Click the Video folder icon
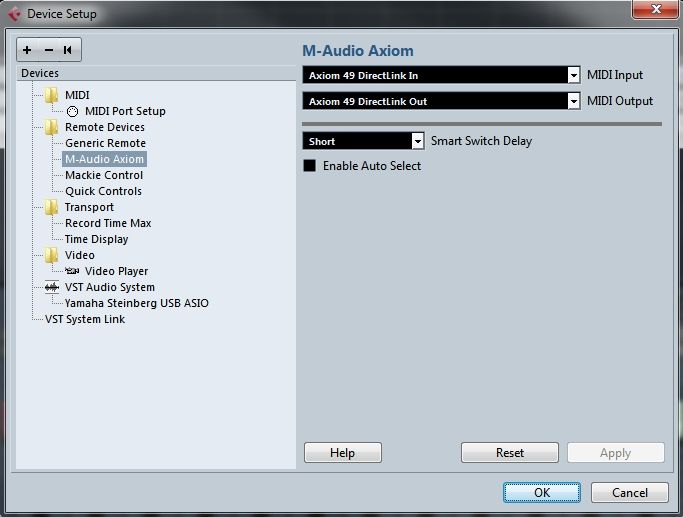The image size is (683, 517). [52, 255]
